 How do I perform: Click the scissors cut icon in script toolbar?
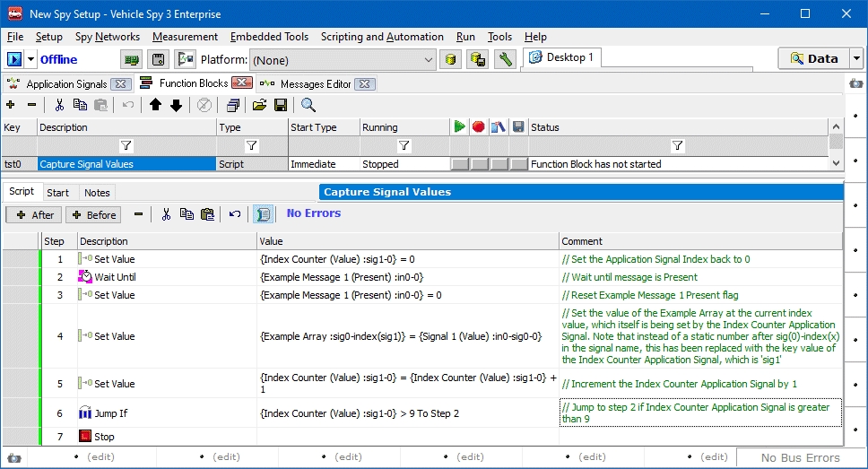pyautogui.click(x=166, y=214)
